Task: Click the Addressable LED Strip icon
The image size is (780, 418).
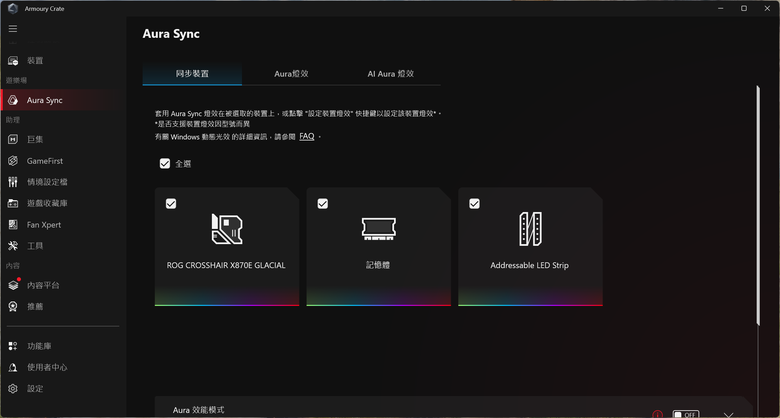Action: click(x=530, y=229)
